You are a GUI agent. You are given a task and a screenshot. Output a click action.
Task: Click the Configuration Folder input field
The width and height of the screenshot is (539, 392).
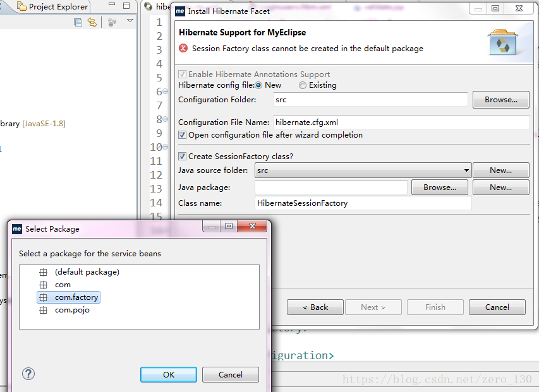[x=370, y=100]
